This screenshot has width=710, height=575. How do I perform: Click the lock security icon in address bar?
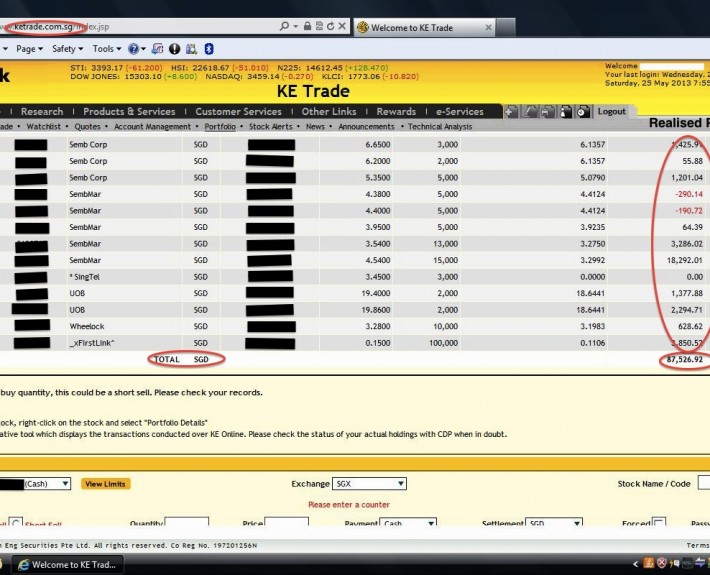click(x=306, y=27)
